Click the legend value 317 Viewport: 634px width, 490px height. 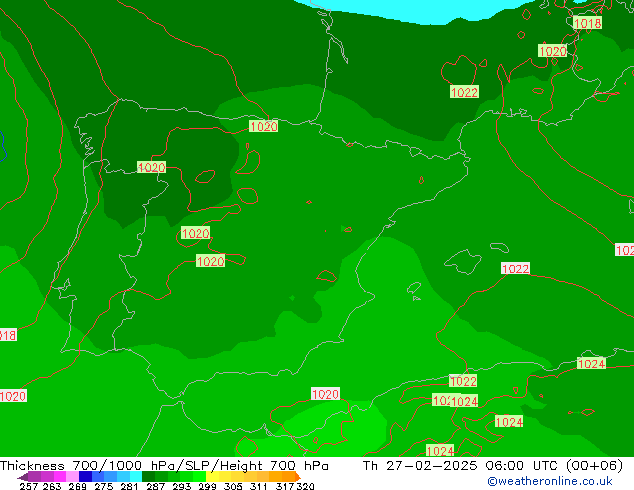tap(285, 486)
